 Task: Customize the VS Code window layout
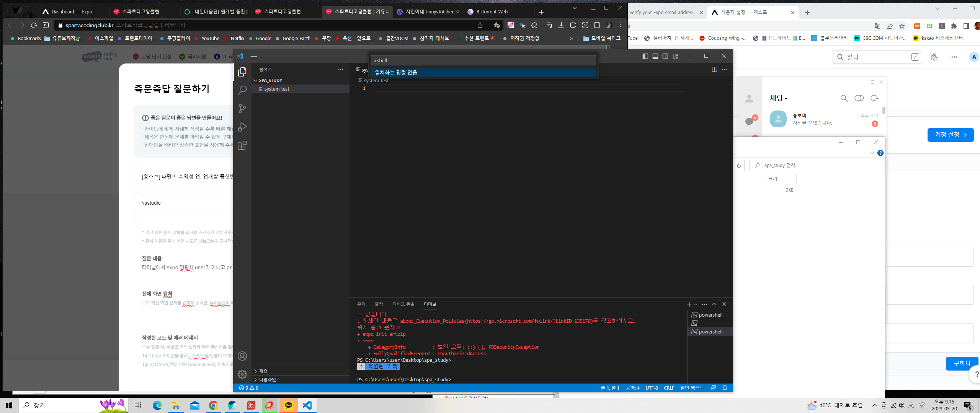click(x=676, y=56)
